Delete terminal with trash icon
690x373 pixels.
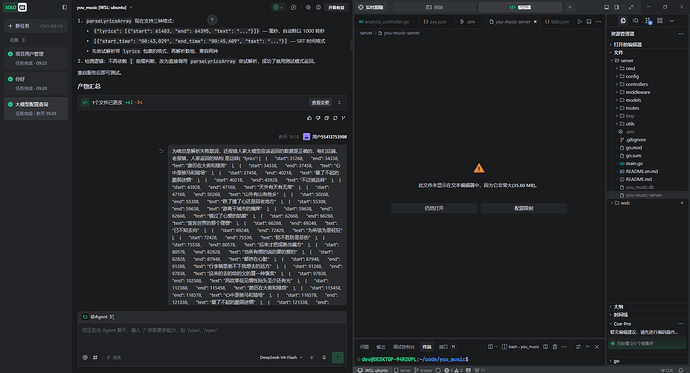coord(555,347)
